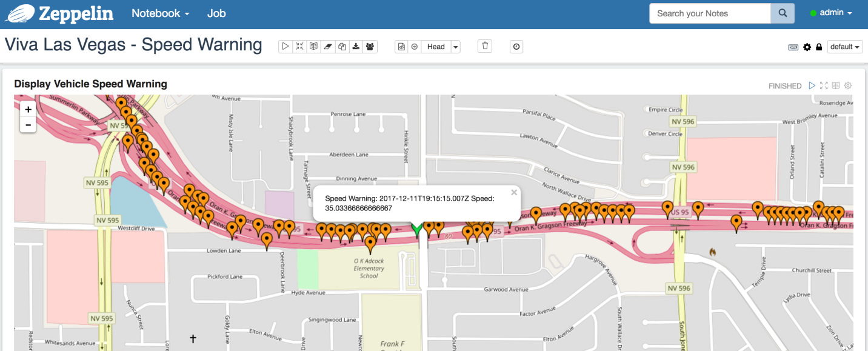Commit a notebook revision
The width and height of the screenshot is (868, 351).
pos(401,46)
